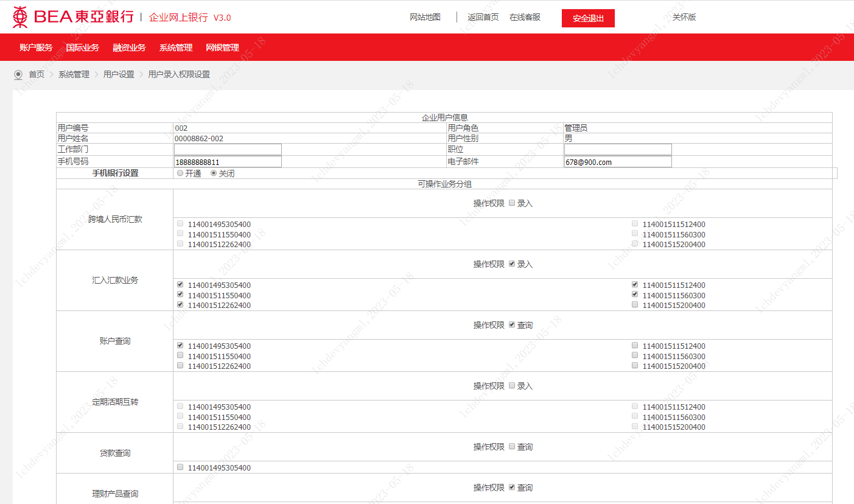Open the 国际业务 menu
Viewport: 854px width, 504px height.
coord(83,47)
